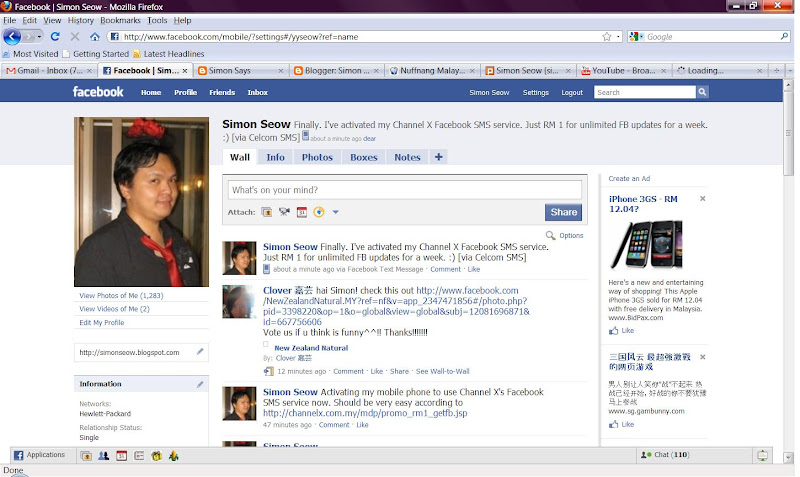800x477 pixels.
Task: Run search with the Google magnifier icon
Action: tap(784, 36)
